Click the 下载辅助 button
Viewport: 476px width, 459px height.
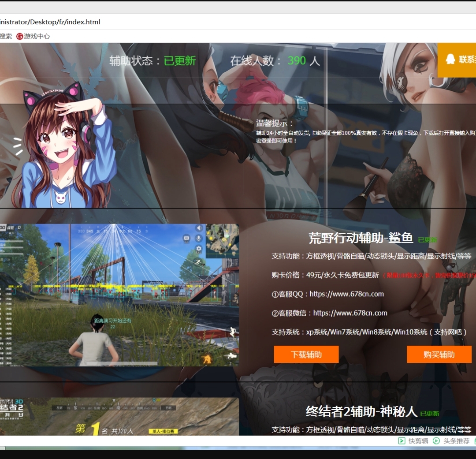click(306, 354)
